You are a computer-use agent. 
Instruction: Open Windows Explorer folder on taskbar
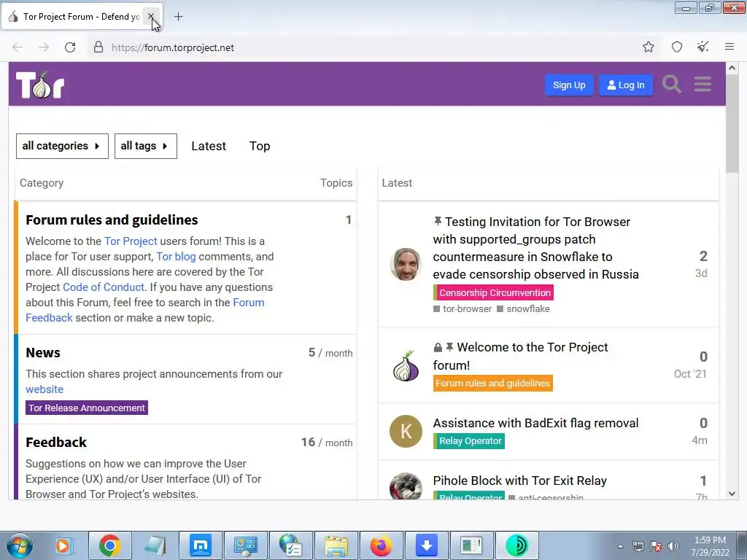point(336,545)
